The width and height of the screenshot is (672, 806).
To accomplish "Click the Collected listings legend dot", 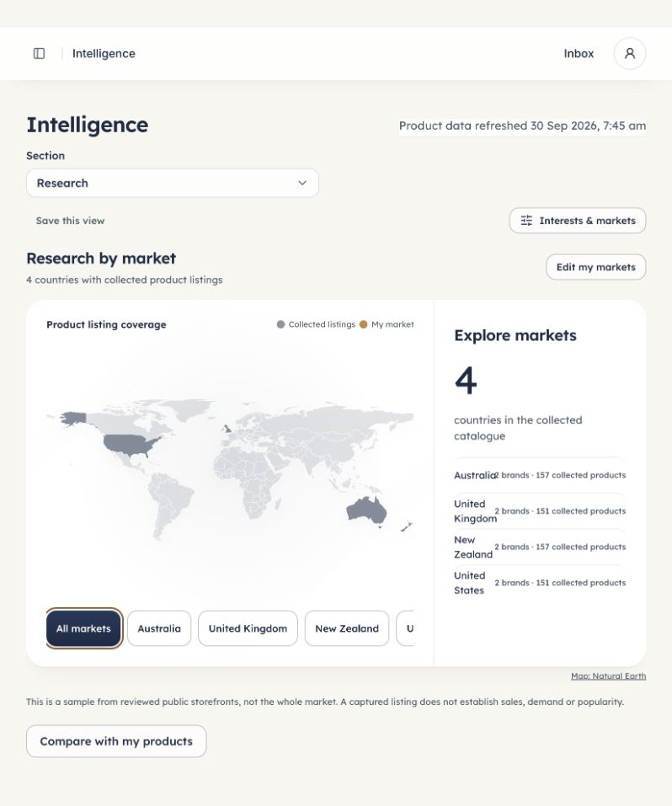I will click(280, 324).
